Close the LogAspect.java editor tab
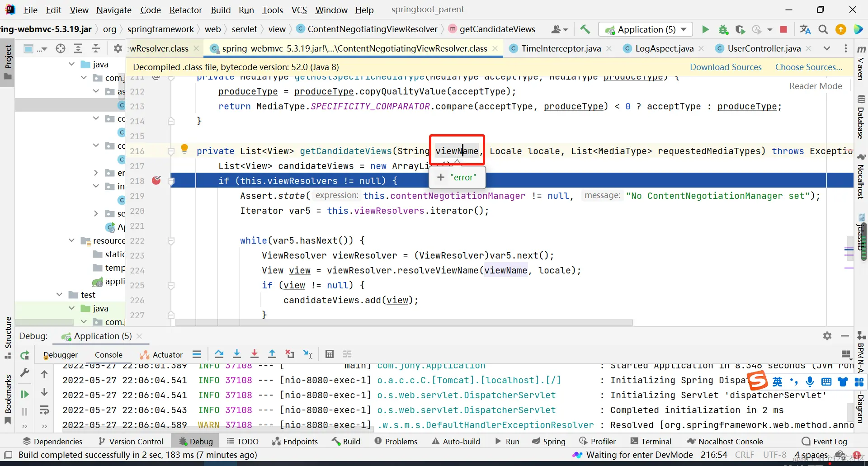Image resolution: width=868 pixels, height=466 pixels. (x=701, y=48)
